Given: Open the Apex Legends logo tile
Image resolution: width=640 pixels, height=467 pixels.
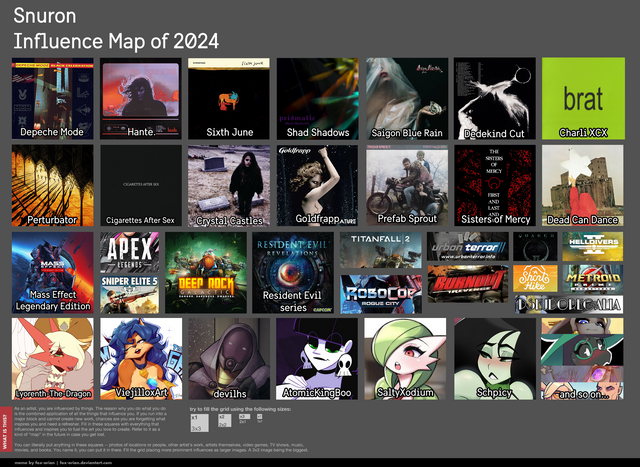Looking at the screenshot, I should click(130, 252).
